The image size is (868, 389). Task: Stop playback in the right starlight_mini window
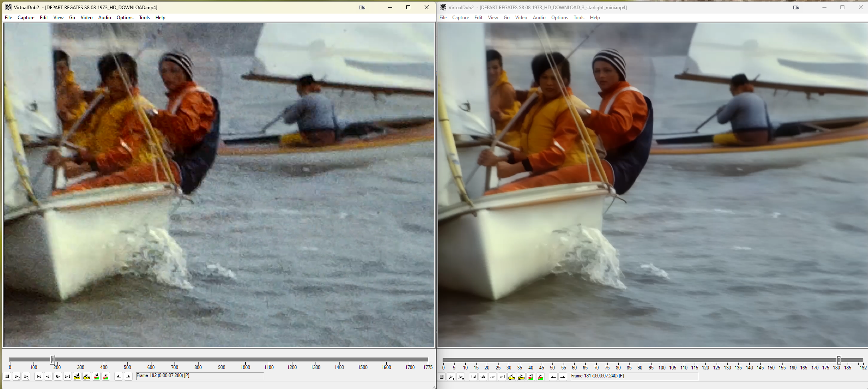[441, 377]
